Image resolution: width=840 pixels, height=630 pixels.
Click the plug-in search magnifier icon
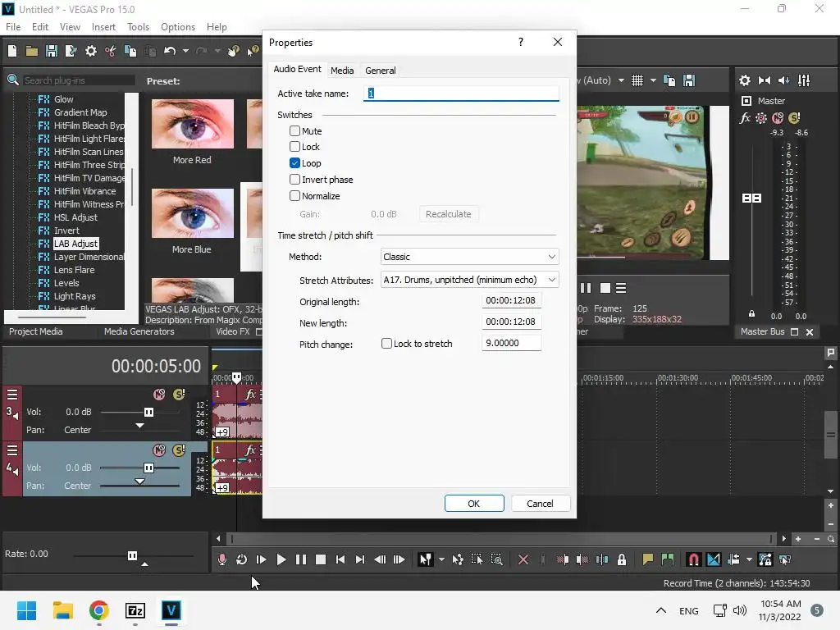(13, 80)
